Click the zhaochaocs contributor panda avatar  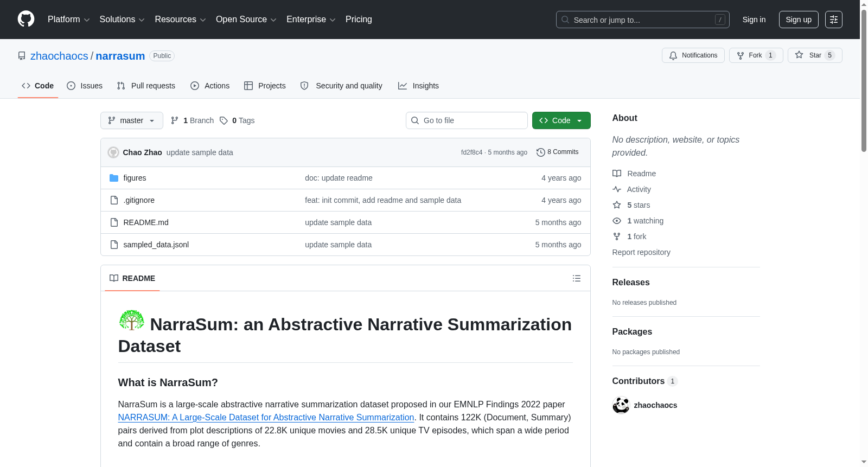tap(621, 405)
